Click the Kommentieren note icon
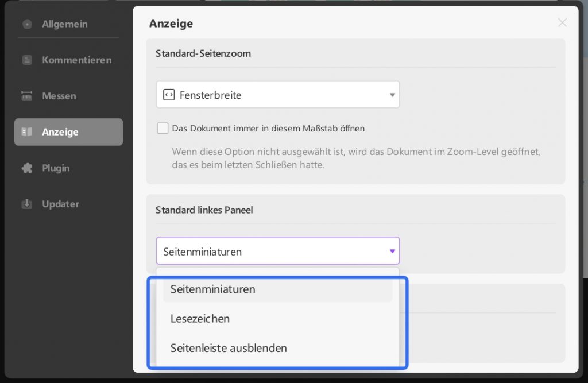Screen dimensions: 588x383 pyautogui.click(x=27, y=60)
